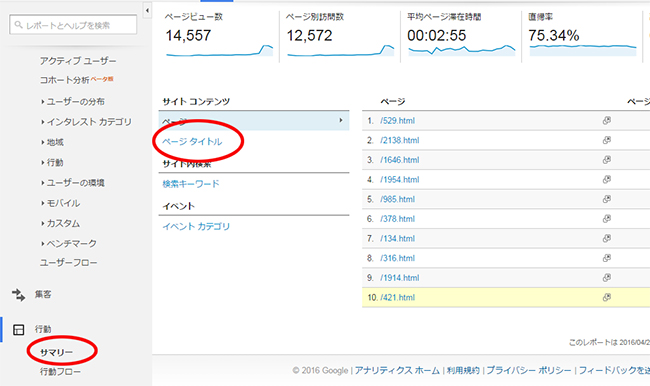Click the 75.34% bounce rate value
The width and height of the screenshot is (650, 386).
coord(553,36)
